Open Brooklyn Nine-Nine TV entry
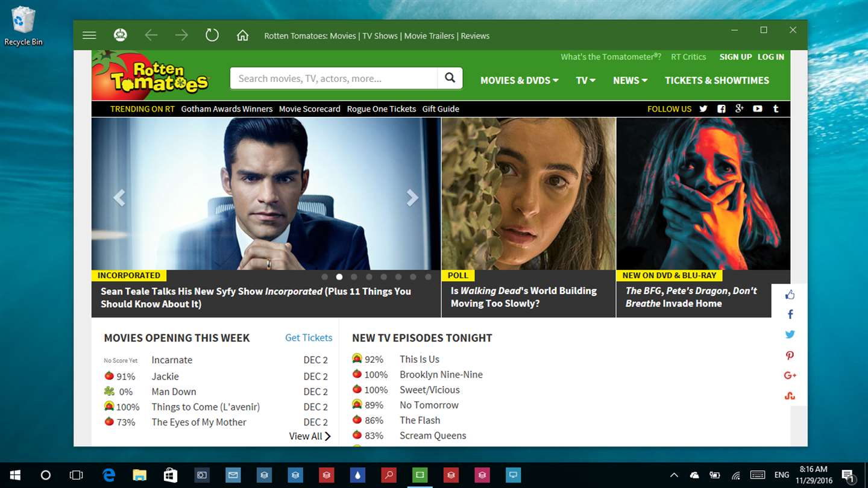The height and width of the screenshot is (488, 868). point(441,374)
